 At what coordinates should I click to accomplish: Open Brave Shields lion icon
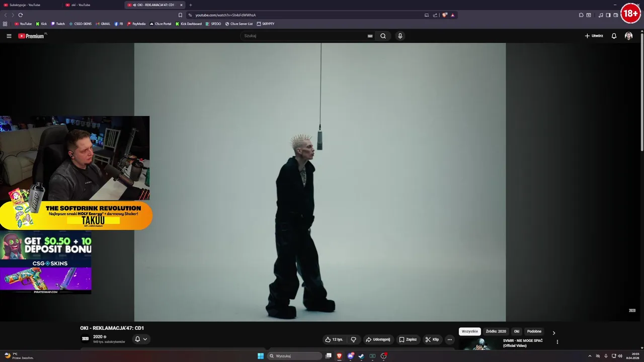click(444, 15)
